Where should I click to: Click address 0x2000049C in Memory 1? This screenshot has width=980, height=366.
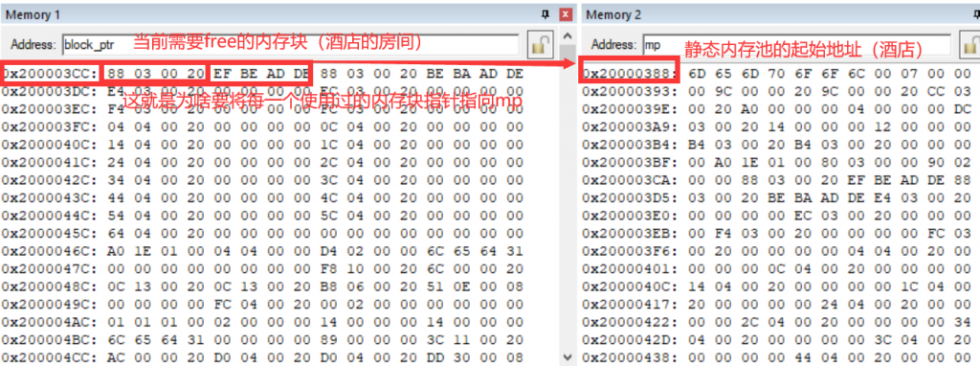tap(50, 305)
